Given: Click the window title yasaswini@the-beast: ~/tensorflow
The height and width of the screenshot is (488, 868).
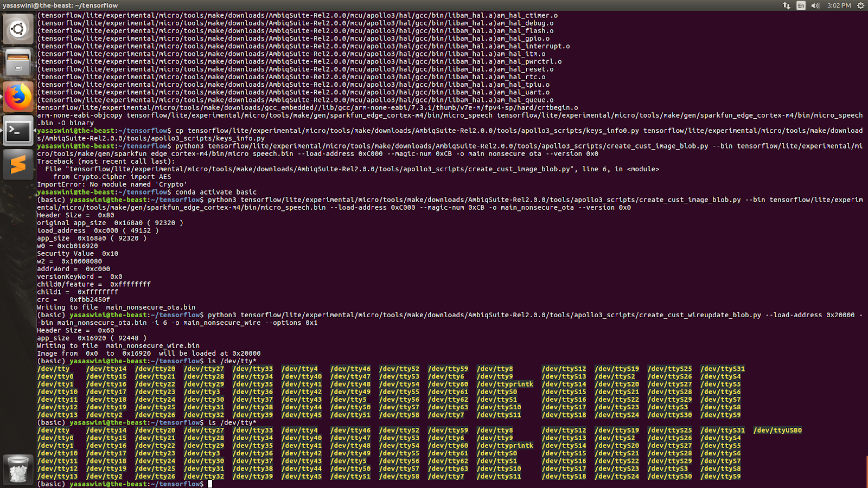Looking at the screenshot, I should [x=60, y=5].
